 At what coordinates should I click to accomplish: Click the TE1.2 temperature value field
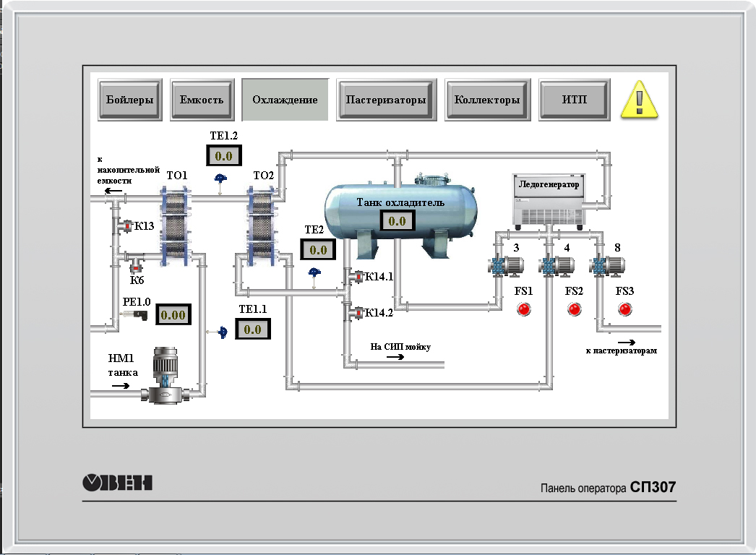[223, 156]
